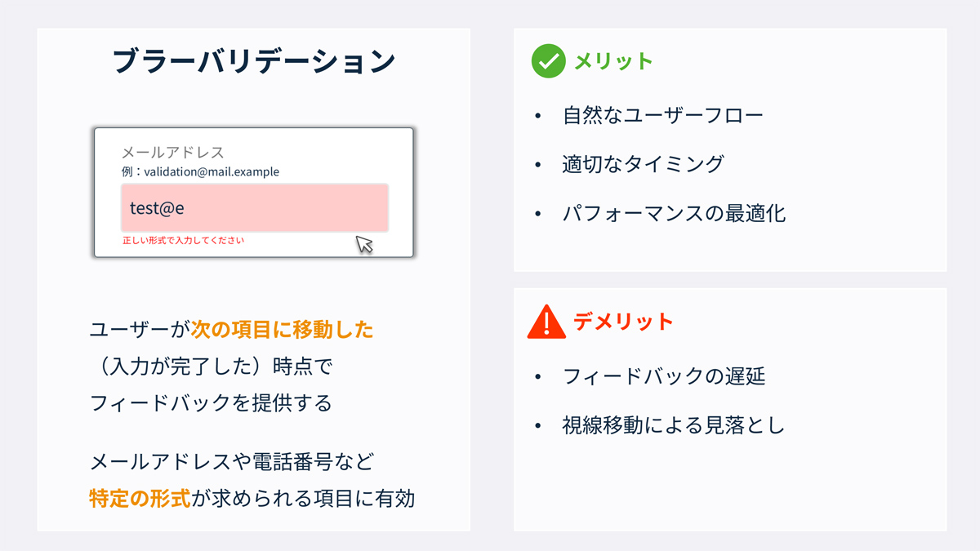
Task: Click the 自然なユーザーフロー bullet item
Action: pos(662,115)
